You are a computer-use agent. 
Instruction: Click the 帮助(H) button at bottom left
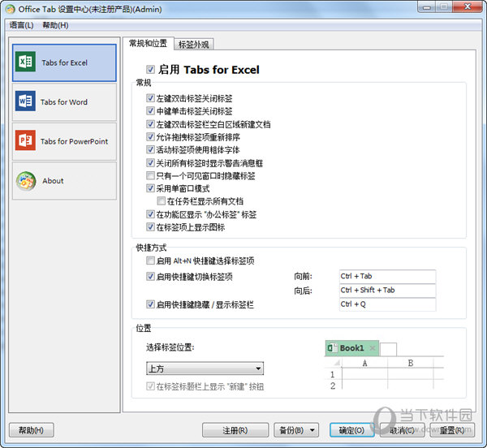(32, 430)
